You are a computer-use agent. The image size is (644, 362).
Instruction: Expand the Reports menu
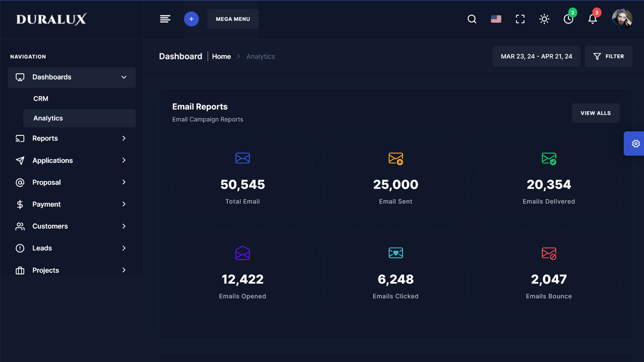(x=71, y=138)
